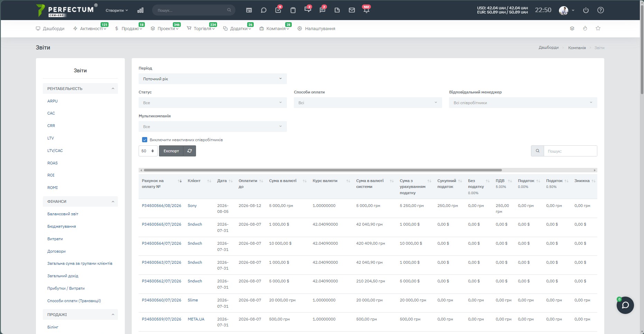Click the power logout icon
The width and height of the screenshot is (644, 334).
[586, 10]
